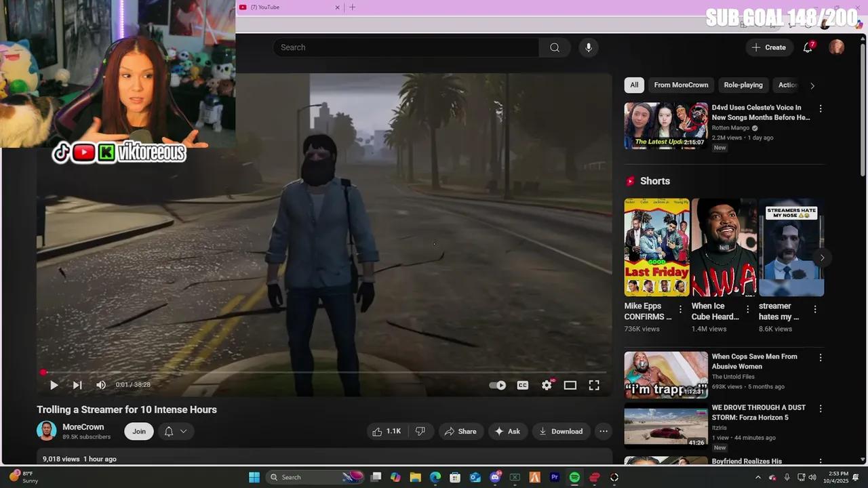Close the YouTube browser tab
This screenshot has width=868, height=488.
pos(337,7)
